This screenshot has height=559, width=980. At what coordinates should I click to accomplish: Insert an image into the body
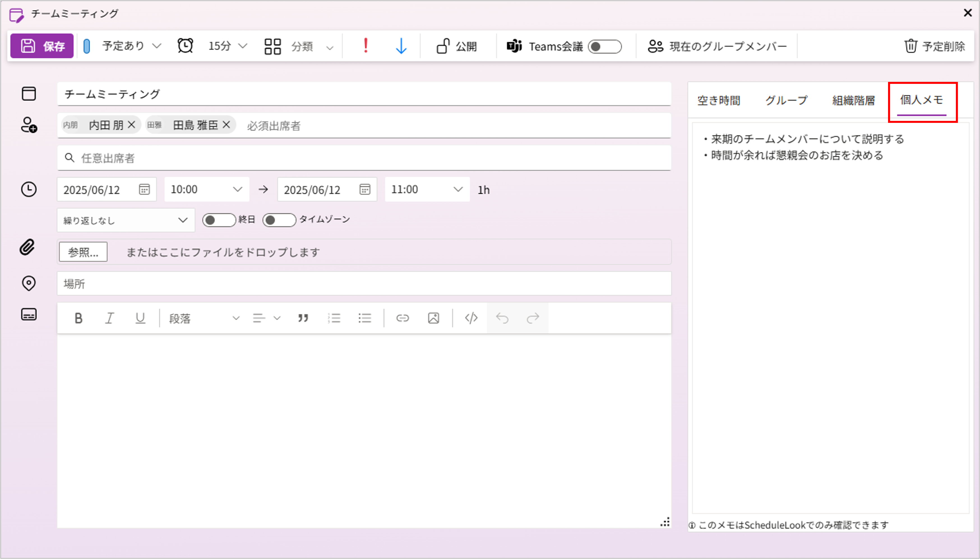pos(434,318)
